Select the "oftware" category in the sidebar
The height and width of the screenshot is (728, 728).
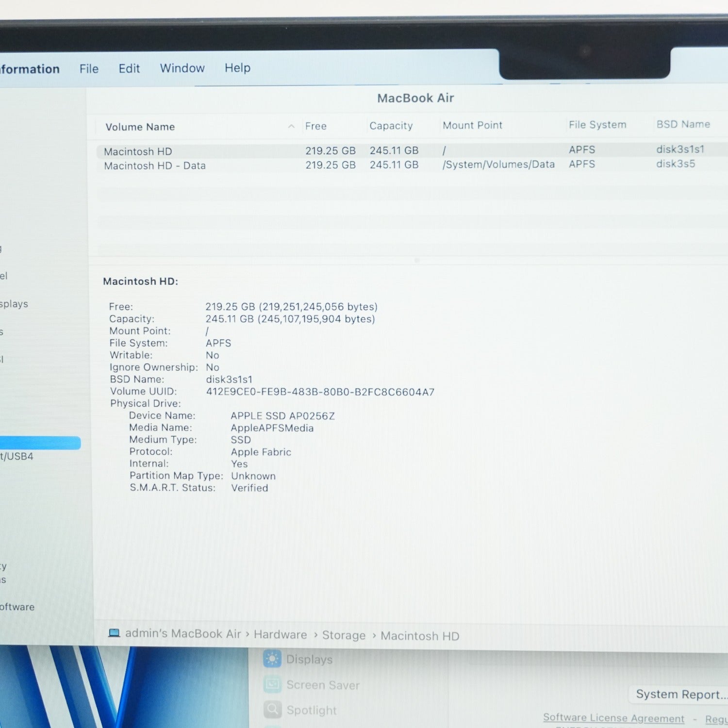(x=17, y=607)
